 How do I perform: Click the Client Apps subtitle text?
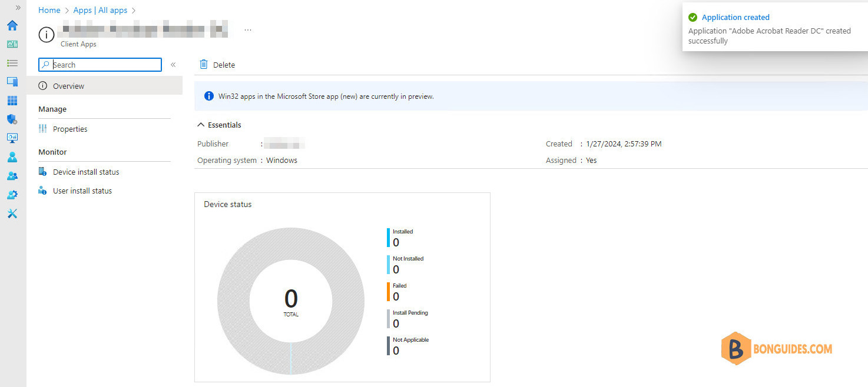pyautogui.click(x=78, y=44)
